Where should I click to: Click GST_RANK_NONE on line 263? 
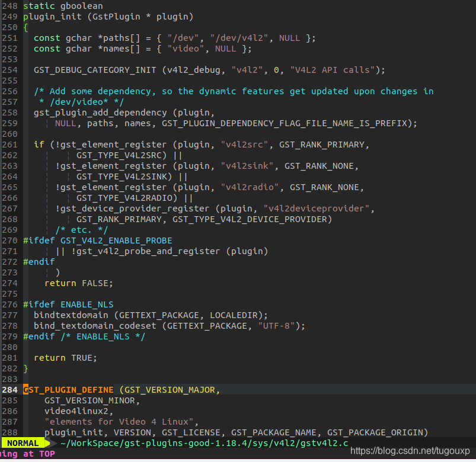pyautogui.click(x=319, y=166)
